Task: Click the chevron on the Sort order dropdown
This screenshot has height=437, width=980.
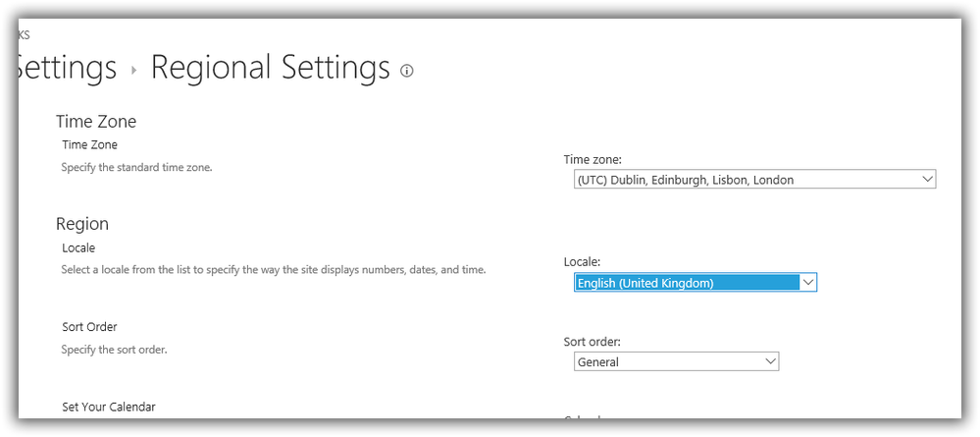Action: [769, 361]
